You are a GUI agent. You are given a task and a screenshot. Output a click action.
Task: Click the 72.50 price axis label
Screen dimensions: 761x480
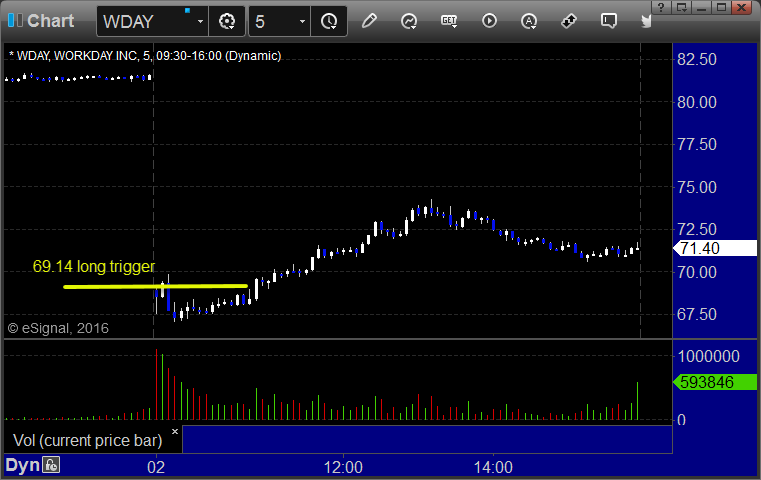[x=696, y=230]
